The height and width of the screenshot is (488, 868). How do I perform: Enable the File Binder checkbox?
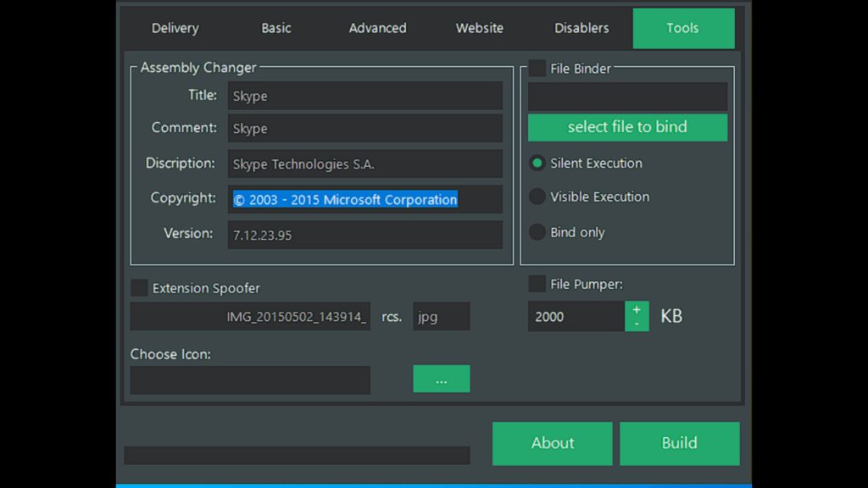tap(537, 69)
